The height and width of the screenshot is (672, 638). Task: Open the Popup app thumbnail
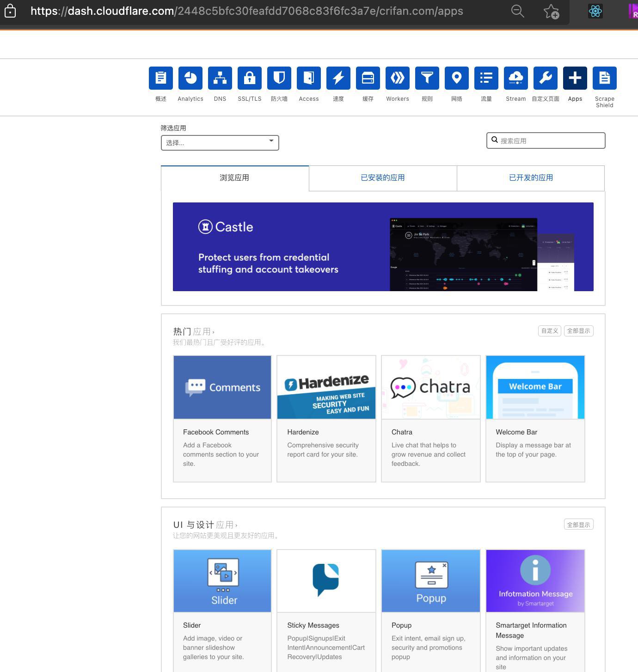click(x=430, y=581)
